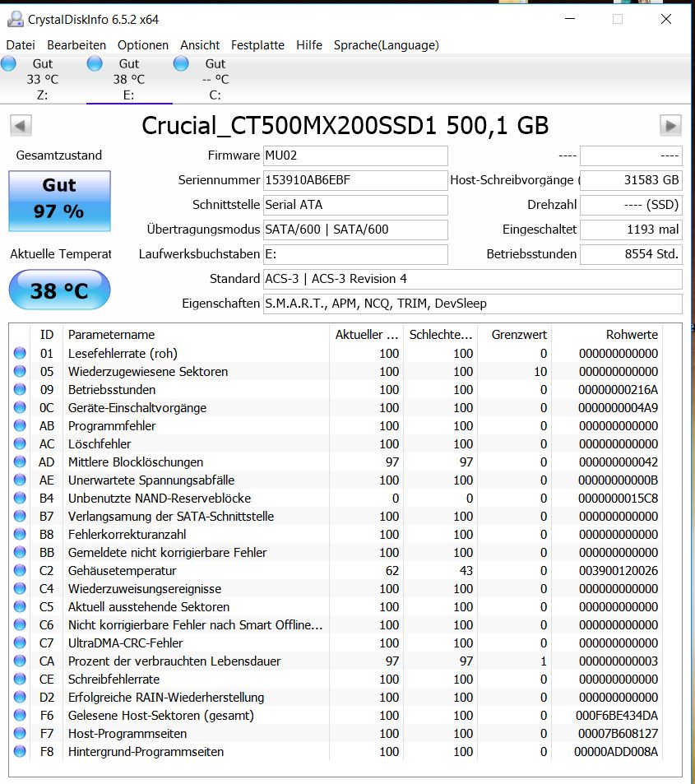The height and width of the screenshot is (784, 695).
Task: Click status orb of row F6 Gelesene Host-Sektoren
Action: (20, 715)
